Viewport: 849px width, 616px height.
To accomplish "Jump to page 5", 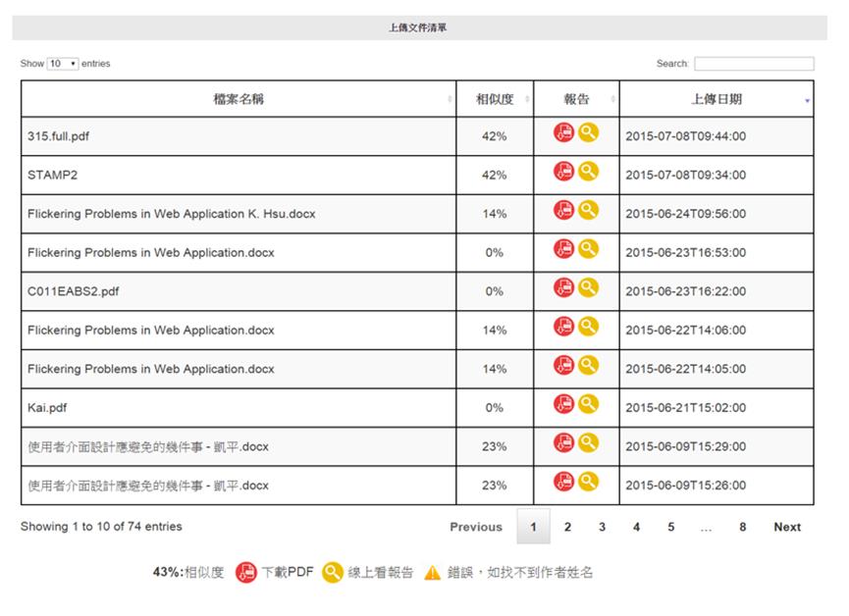I will pos(671,527).
